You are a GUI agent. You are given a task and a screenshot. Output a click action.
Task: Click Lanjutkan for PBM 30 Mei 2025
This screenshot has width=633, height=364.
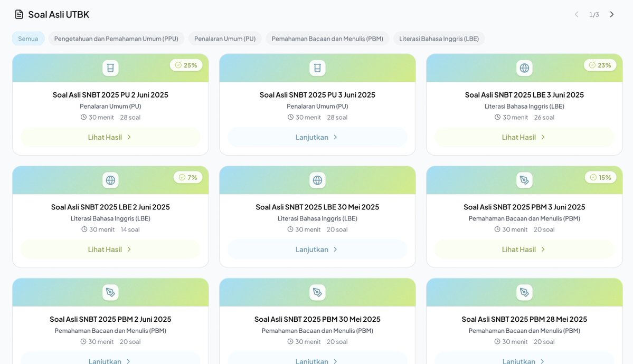pos(317,358)
